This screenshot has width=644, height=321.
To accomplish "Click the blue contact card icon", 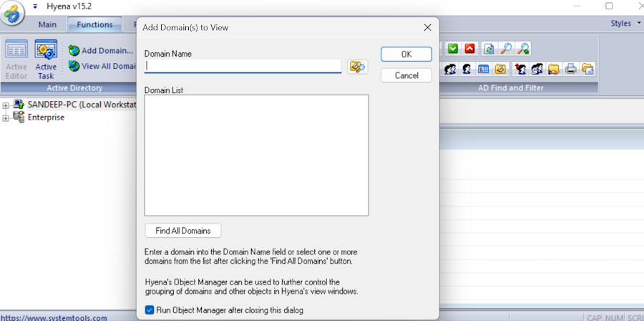I will (x=484, y=69).
